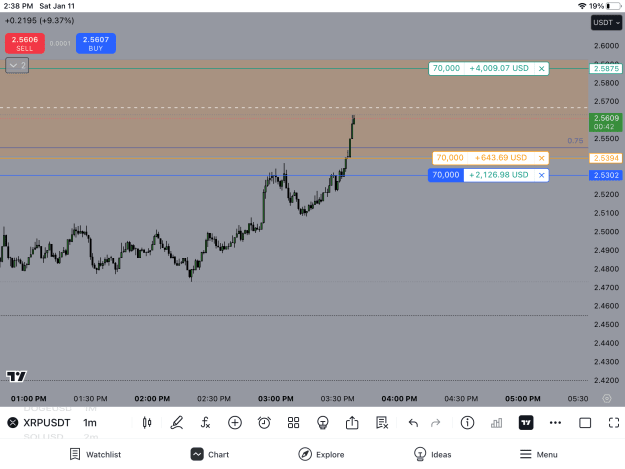Image resolution: width=625 pixels, height=469 pixels.
Task: Toggle the rectangle panel layout icon
Action: point(585,423)
